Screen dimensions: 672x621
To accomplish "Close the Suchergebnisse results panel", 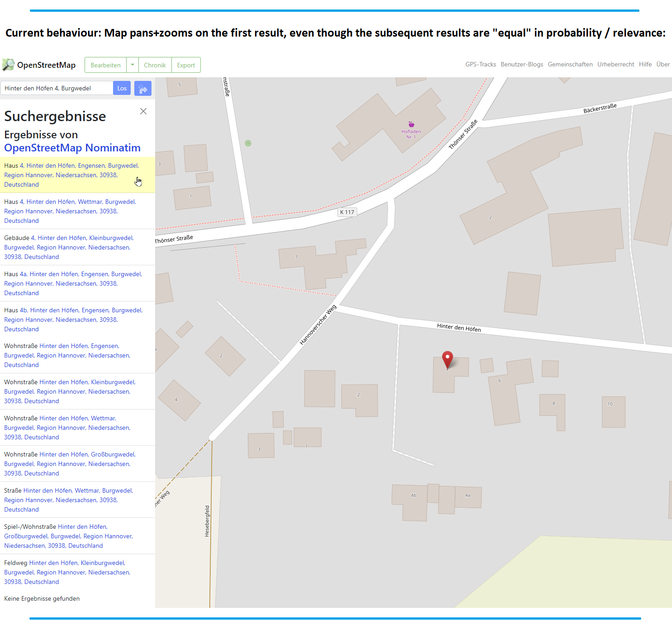I will pyautogui.click(x=143, y=111).
